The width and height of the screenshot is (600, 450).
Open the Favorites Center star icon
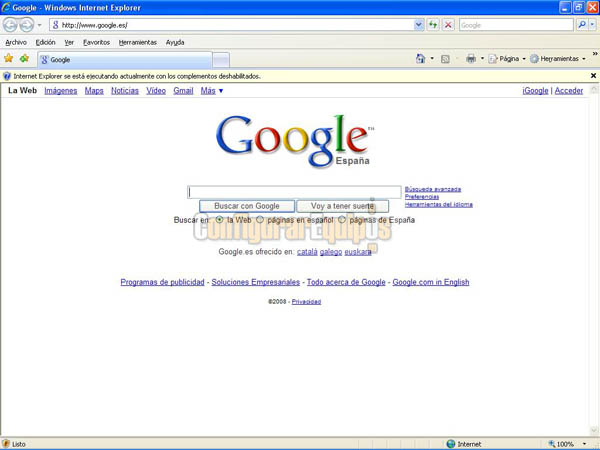click(8, 59)
